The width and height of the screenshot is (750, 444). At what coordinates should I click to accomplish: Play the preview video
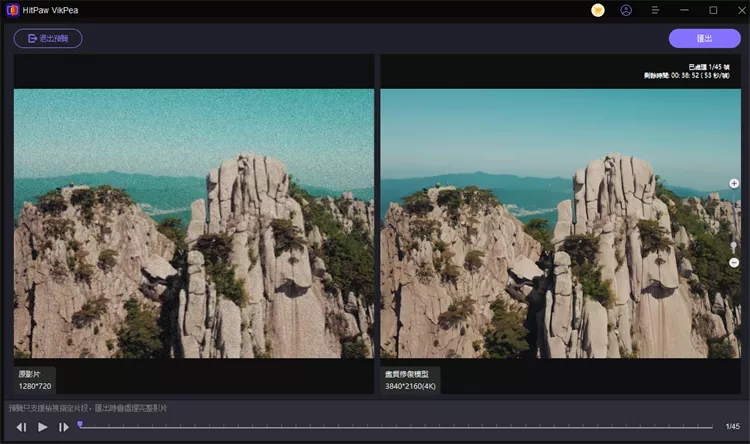pos(43,427)
